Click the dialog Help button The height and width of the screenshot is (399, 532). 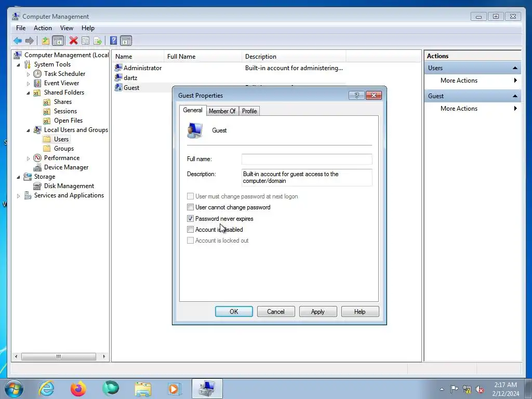click(x=360, y=312)
